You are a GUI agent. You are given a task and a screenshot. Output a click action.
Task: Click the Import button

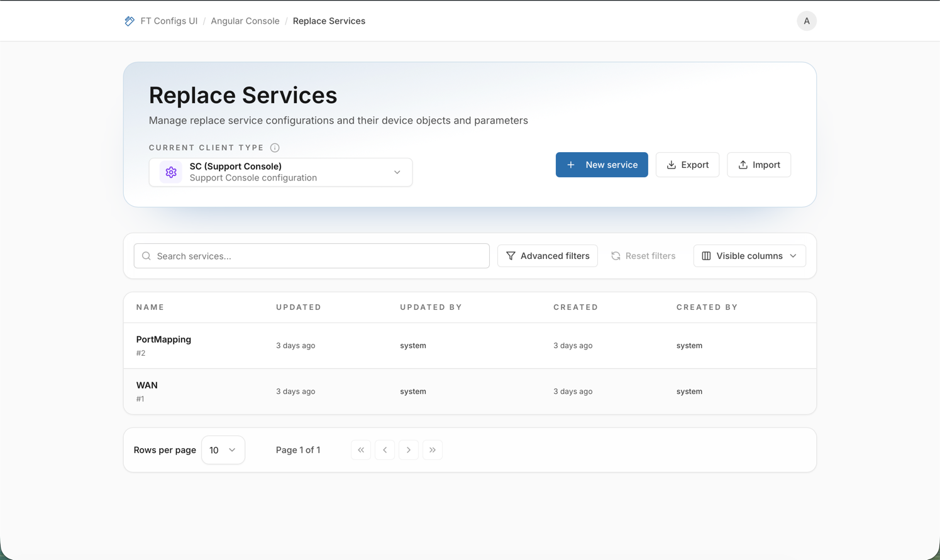759,165
